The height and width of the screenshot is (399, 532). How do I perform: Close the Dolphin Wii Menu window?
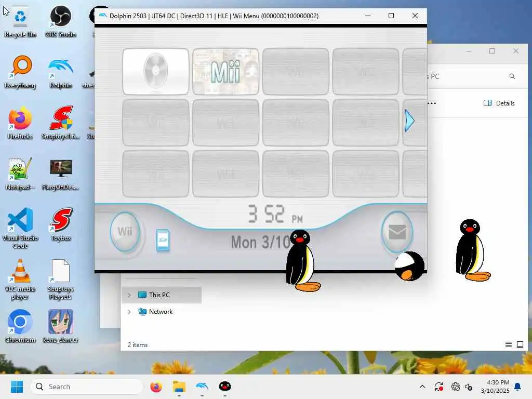[415, 16]
